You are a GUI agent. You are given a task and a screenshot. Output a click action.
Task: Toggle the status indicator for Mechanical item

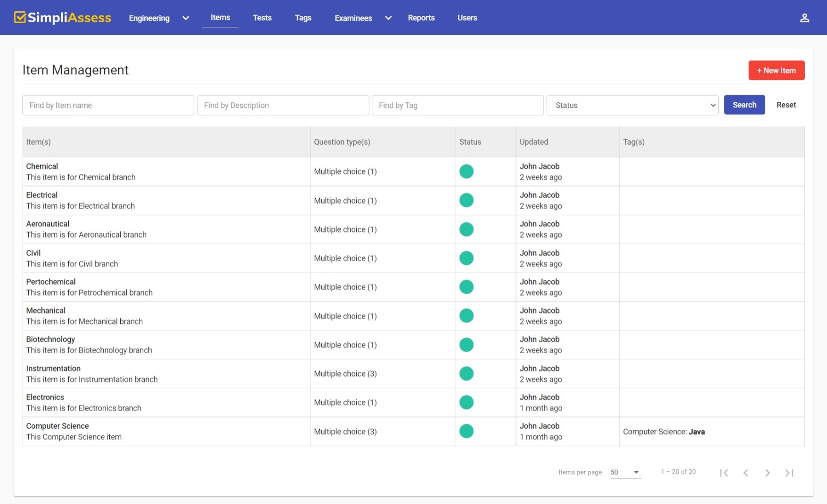coord(467,316)
